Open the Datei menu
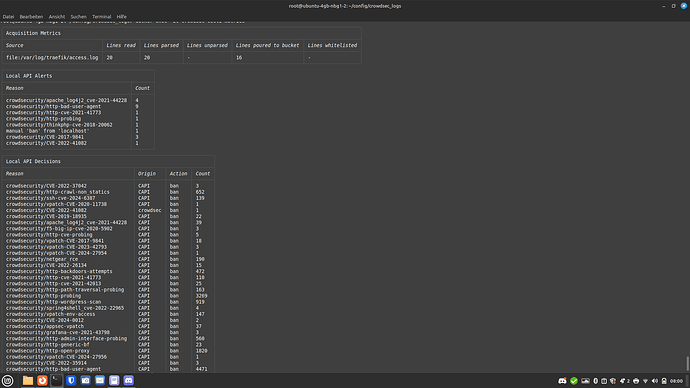690x388 pixels. pos(8,17)
